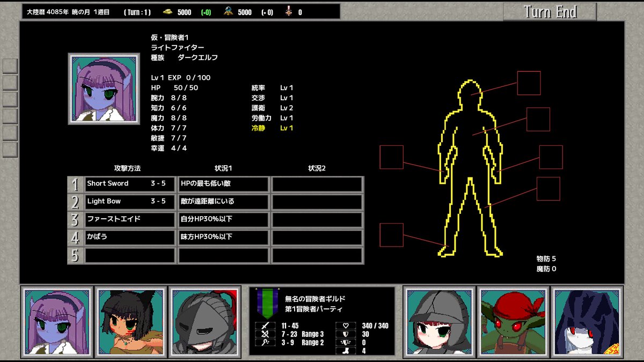Select the foot equipment slot
Viewport: 644px width, 362px height.
coord(391,235)
